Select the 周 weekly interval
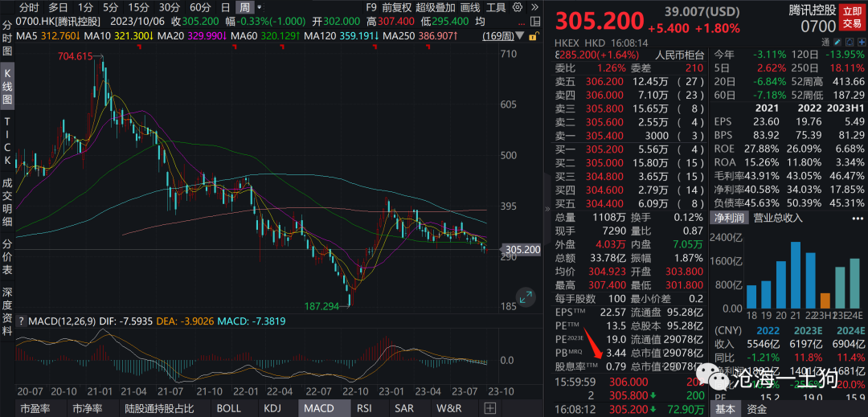The image size is (868, 417). pos(244,8)
